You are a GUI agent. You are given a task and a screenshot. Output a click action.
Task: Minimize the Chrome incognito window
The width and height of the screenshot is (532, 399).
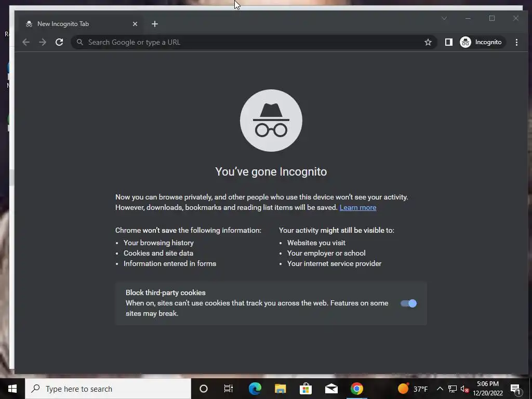468,18
